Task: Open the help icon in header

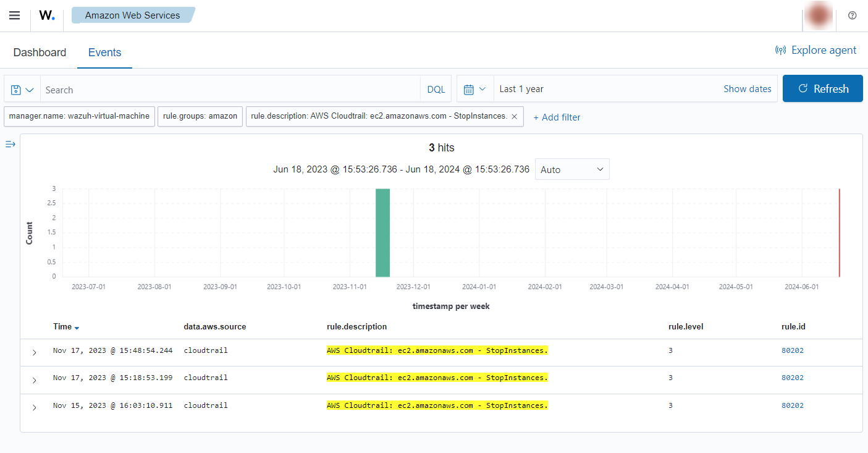Action: (x=852, y=15)
